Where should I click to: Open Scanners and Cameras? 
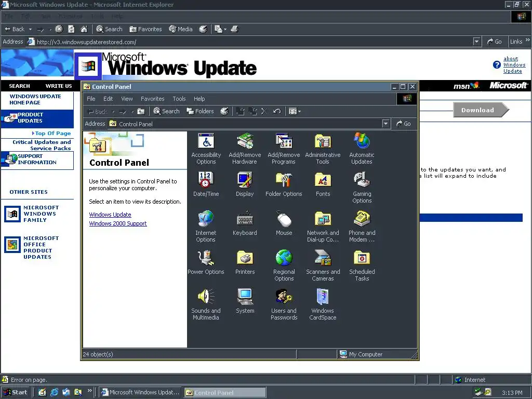coord(323,265)
